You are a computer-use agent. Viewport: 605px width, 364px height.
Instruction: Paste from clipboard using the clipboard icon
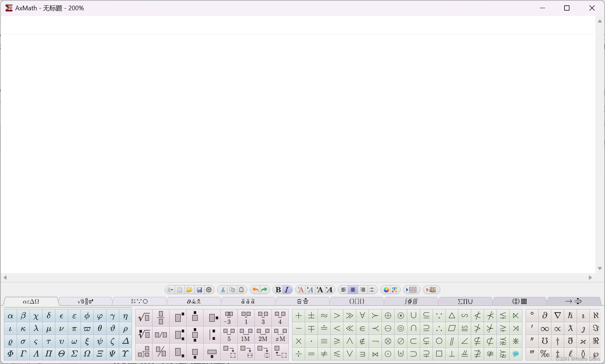242,290
